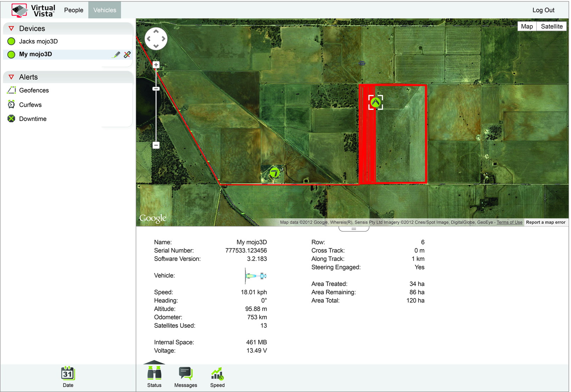Collapse the Alerts section
Image resolution: width=571 pixels, height=392 pixels.
coord(11,77)
